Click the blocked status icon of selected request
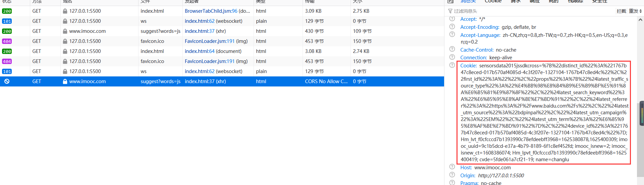This screenshot has height=185, width=644. pos(7,81)
